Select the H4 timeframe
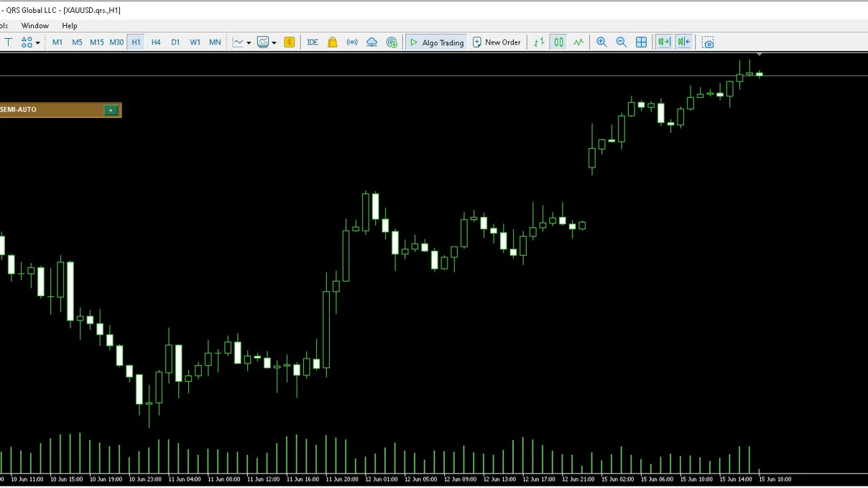868x488 pixels. [x=156, y=42]
